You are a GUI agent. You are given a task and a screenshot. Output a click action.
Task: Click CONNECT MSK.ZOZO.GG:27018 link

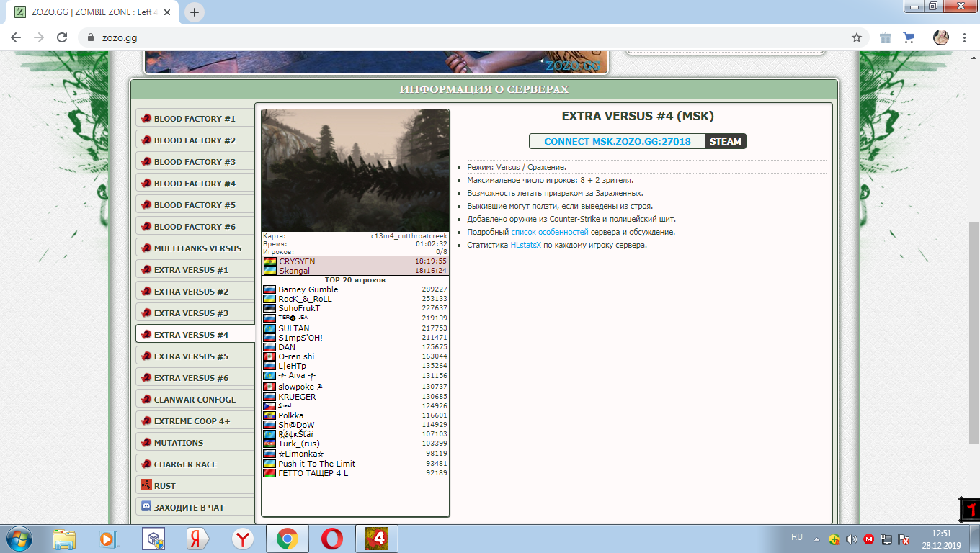617,141
